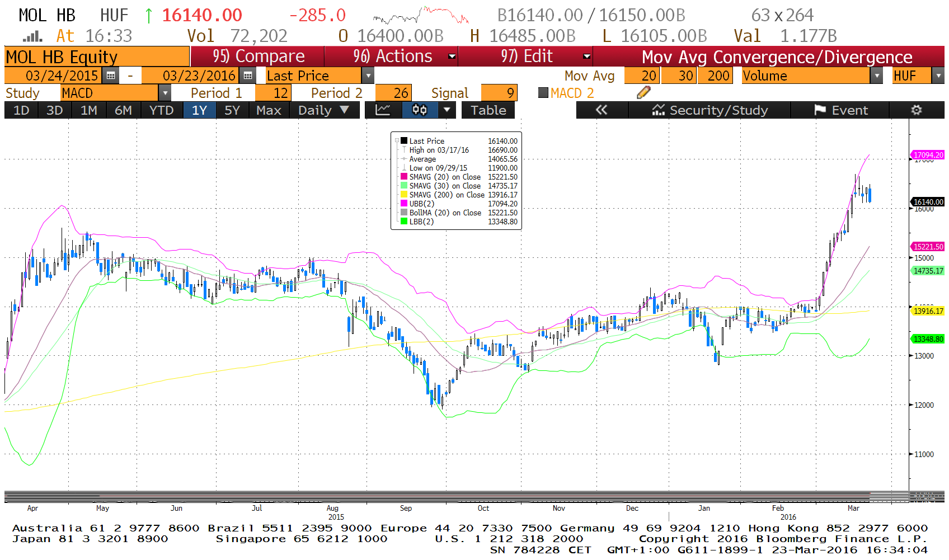Viewport: 949px width, 560px height.
Task: Select the Max range tab
Action: click(269, 110)
